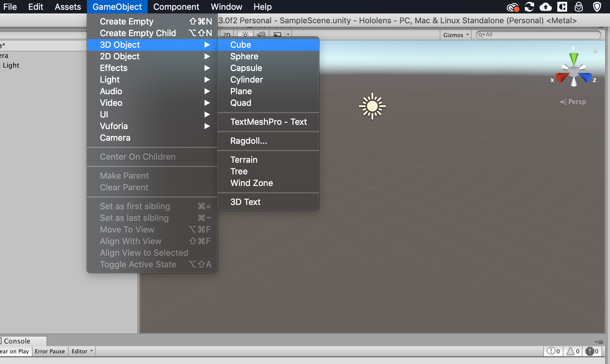Click the camera view options icon in scene toolbar
This screenshot has width=610, height=364.
pos(278,34)
